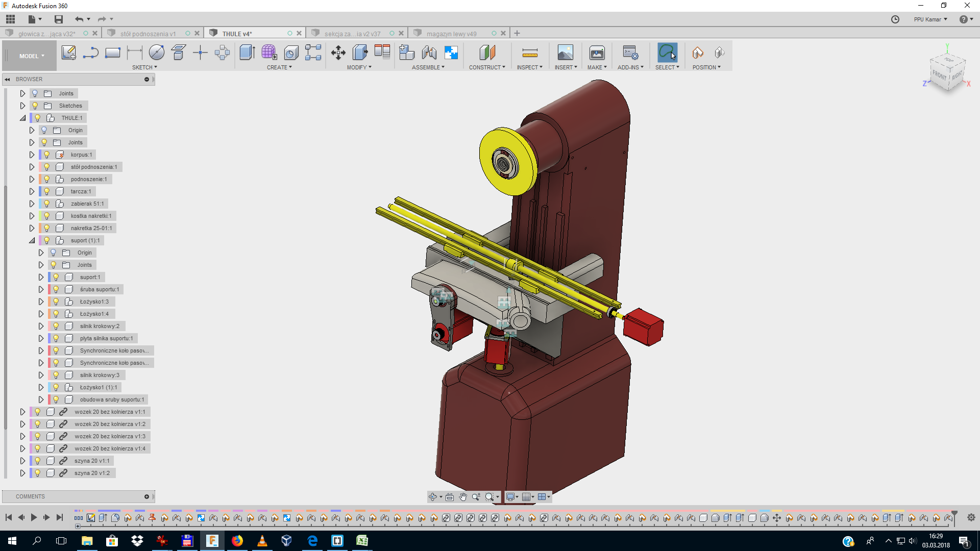
Task: Switch to sekcja za...ia v2 v37 tab
Action: [352, 34]
